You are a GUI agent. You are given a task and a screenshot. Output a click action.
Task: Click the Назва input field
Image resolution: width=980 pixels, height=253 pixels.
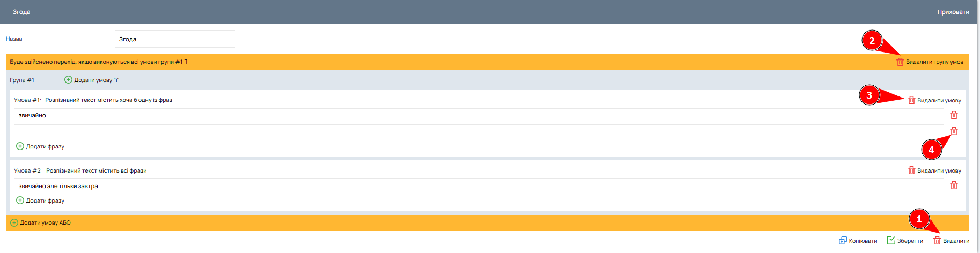click(175, 39)
